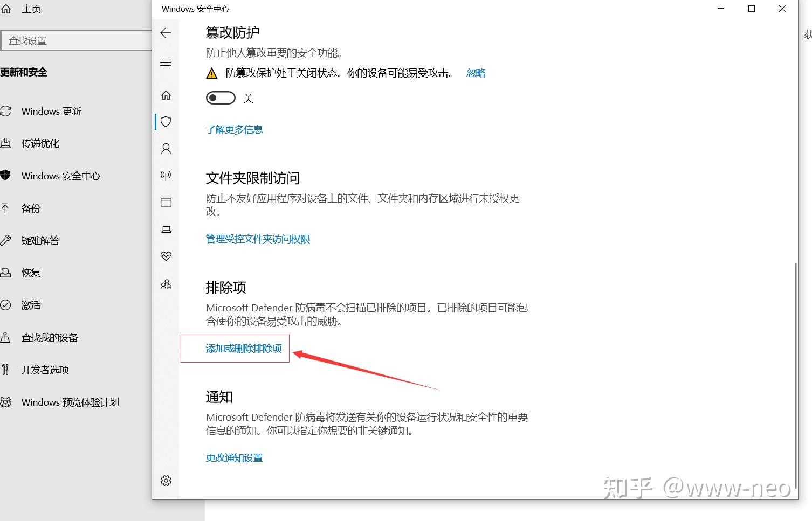Viewport: 812px width, 521px height.
Task: Open 管理受控文件夹访问权限 link
Action: (258, 239)
